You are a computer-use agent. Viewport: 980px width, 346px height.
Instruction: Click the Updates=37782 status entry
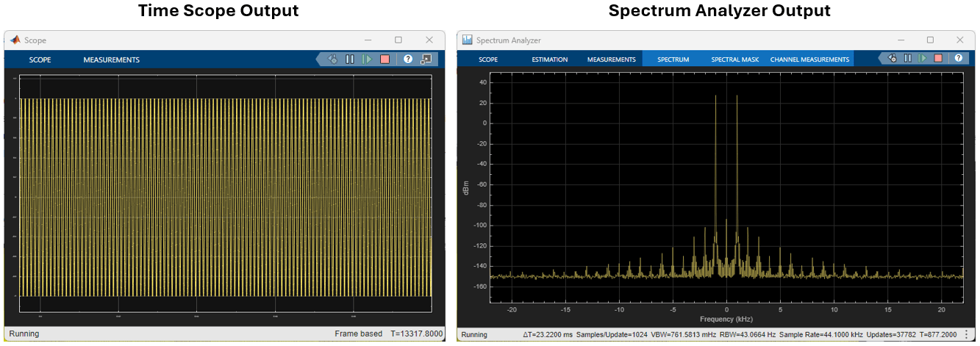(893, 334)
